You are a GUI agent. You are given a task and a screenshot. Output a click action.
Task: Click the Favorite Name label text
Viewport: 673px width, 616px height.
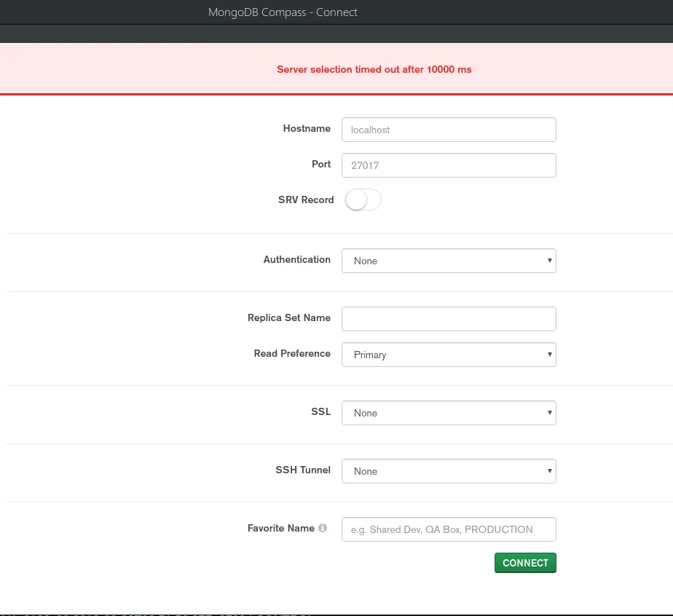[281, 528]
